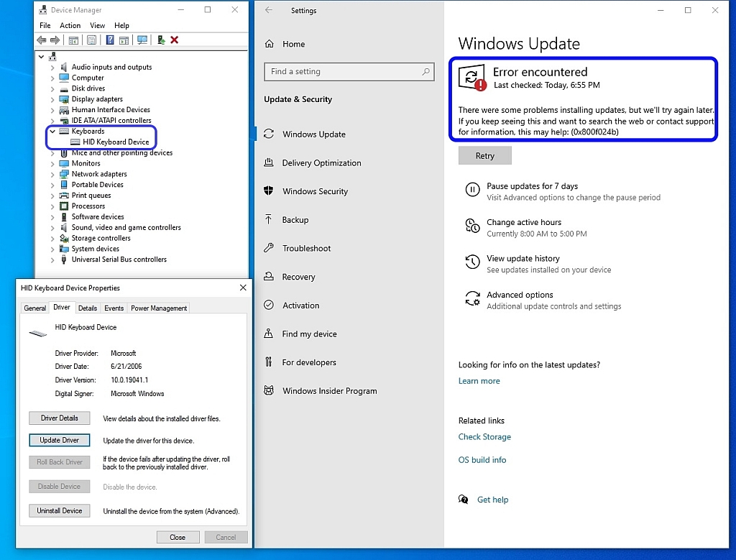Click the Troubleshoot wrench icon
Image resolution: width=736 pixels, height=560 pixels.
click(x=269, y=248)
